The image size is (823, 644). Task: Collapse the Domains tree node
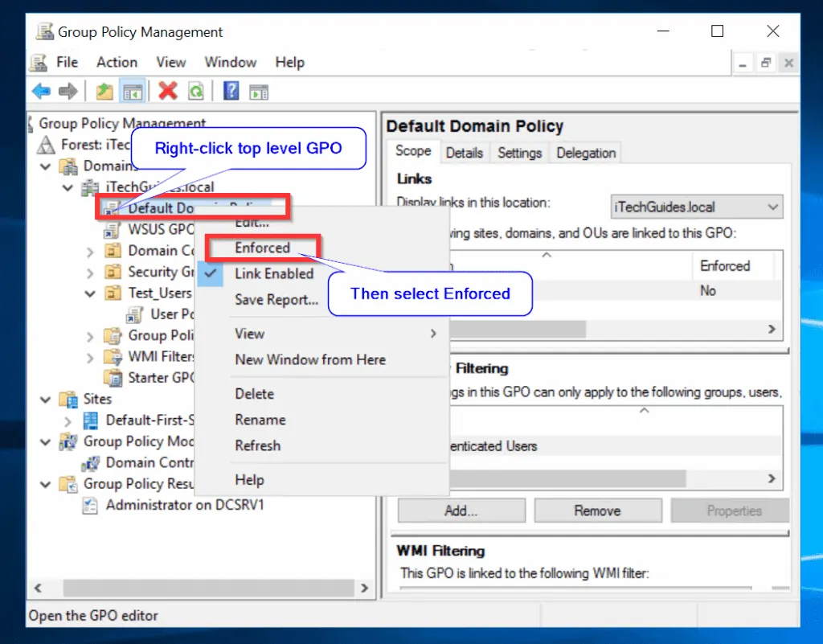[x=46, y=166]
